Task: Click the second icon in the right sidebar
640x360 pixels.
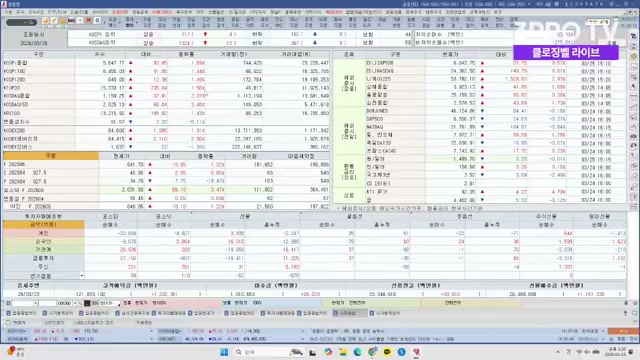Action: coord(633,46)
